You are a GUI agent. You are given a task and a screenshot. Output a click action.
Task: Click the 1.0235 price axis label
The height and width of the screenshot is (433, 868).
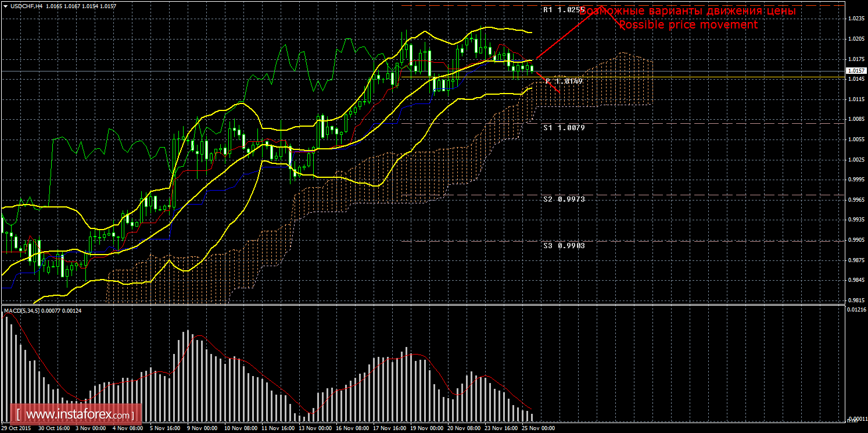856,19
